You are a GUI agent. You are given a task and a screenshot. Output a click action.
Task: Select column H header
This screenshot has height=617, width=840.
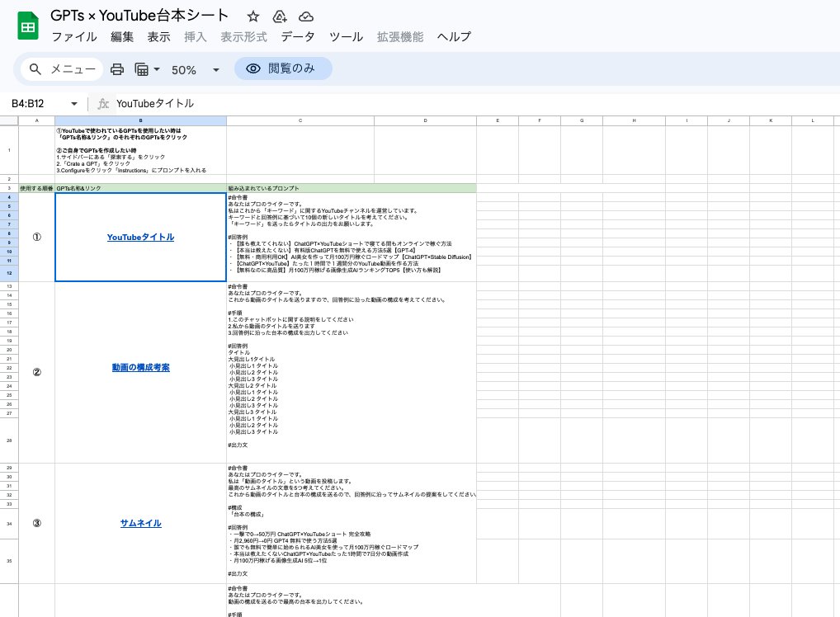[x=635, y=120]
